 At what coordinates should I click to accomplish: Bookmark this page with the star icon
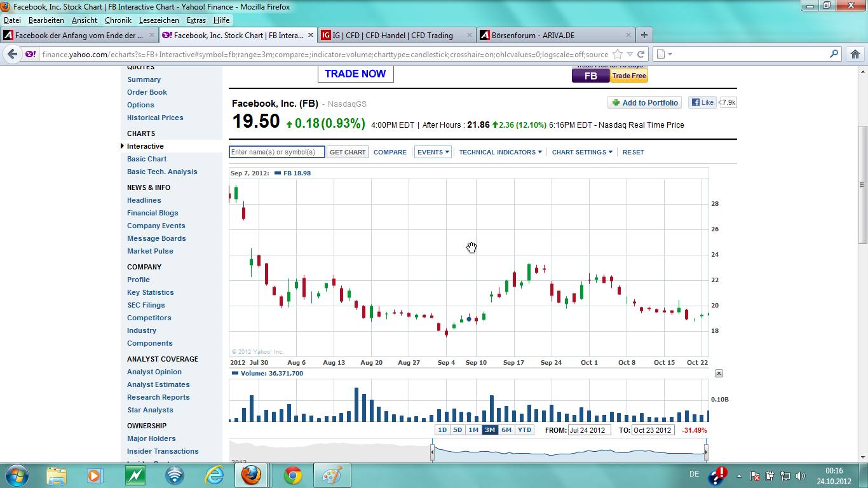[x=618, y=55]
